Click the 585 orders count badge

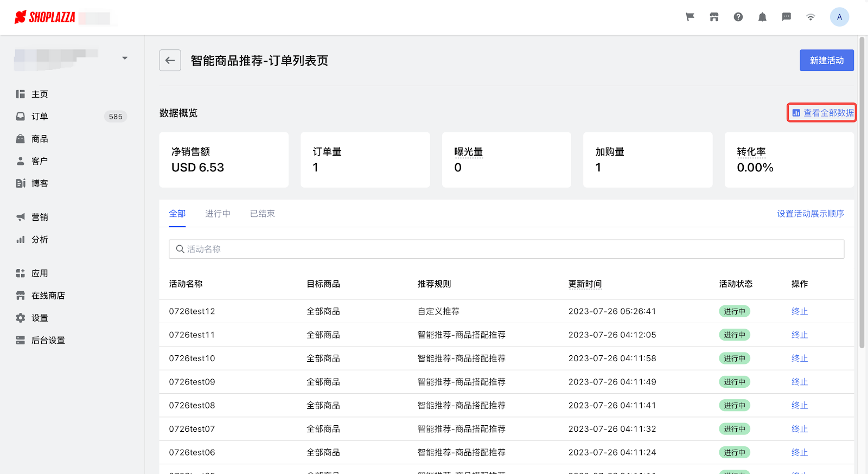click(116, 117)
